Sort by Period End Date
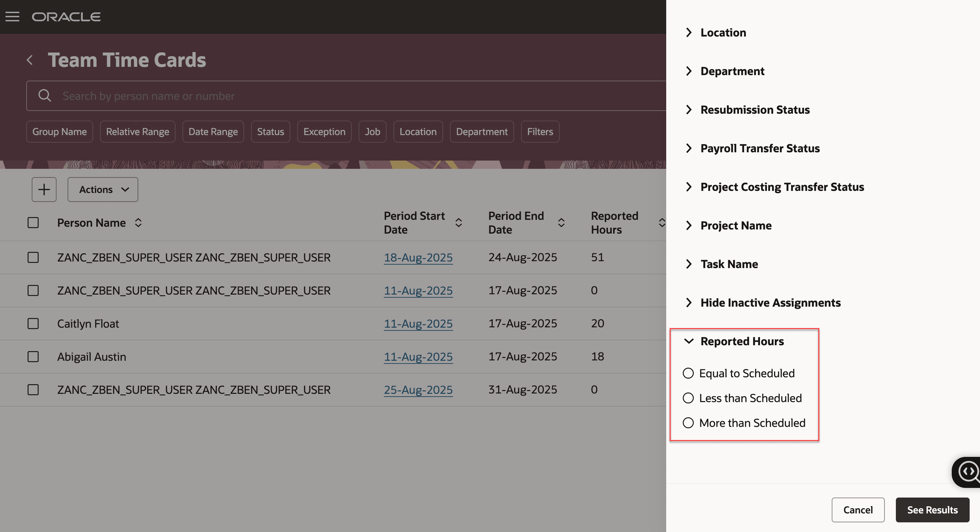 pyautogui.click(x=561, y=223)
